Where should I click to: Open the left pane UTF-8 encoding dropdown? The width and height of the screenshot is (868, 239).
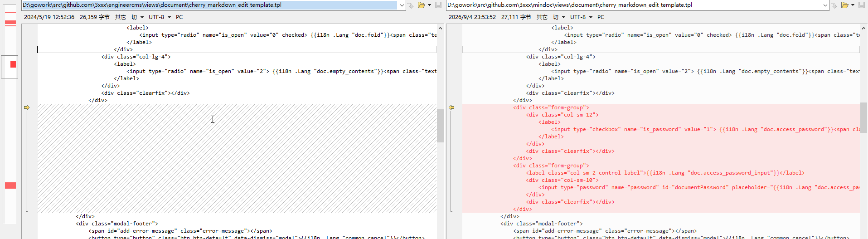[x=160, y=17]
